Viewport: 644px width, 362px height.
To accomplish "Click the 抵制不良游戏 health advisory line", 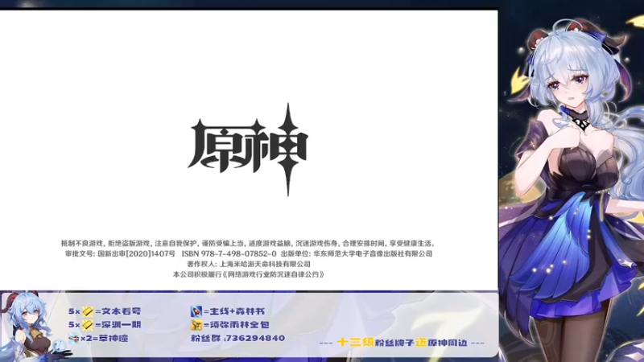I will click(x=248, y=244).
